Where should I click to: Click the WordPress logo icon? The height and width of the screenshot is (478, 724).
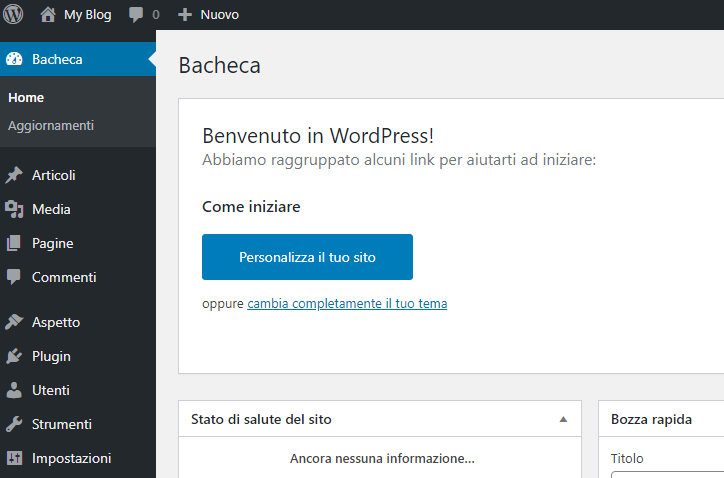click(13, 14)
